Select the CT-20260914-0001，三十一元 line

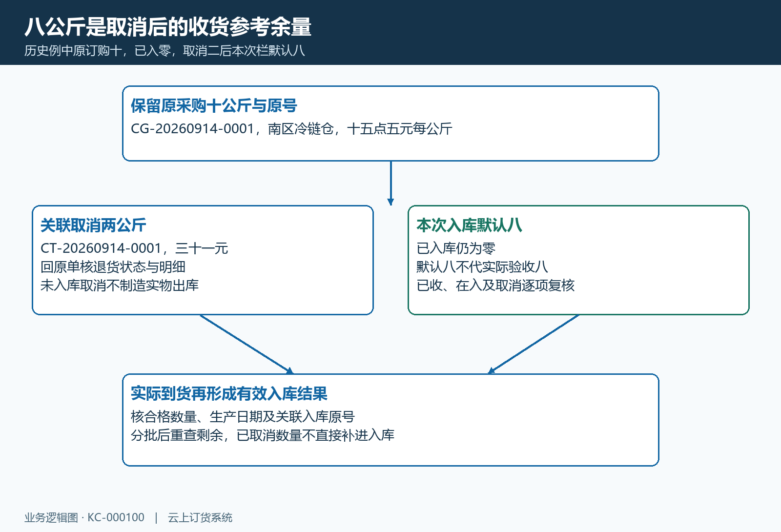(x=134, y=248)
